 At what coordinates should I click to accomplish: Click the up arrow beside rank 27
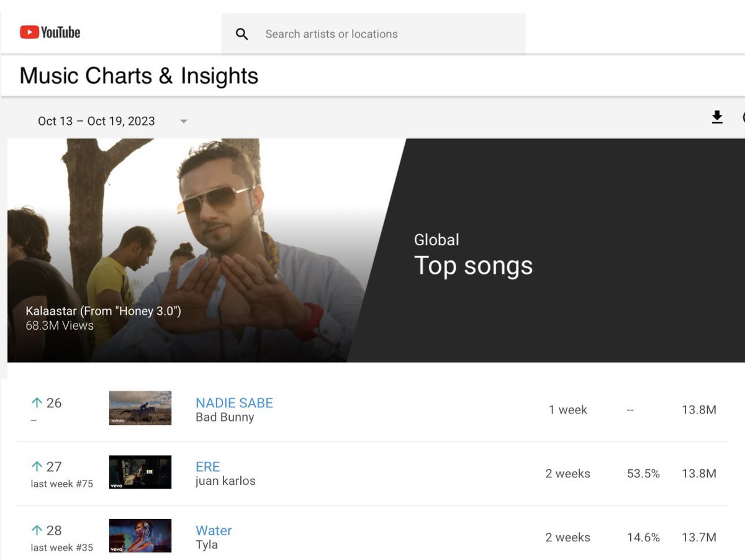tap(37, 467)
